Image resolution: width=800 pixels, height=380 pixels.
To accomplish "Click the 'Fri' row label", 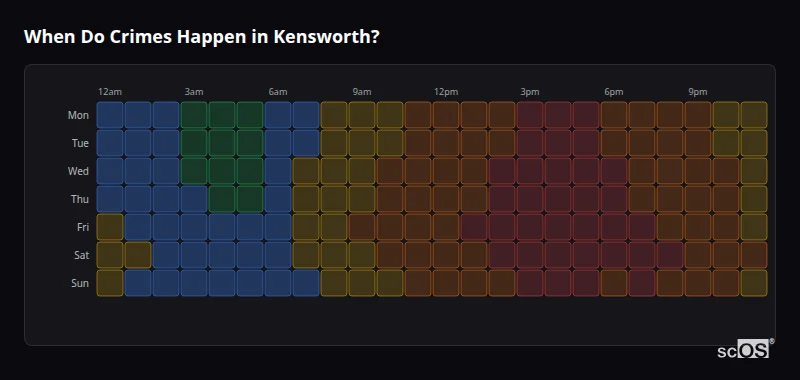I will click(x=83, y=227).
